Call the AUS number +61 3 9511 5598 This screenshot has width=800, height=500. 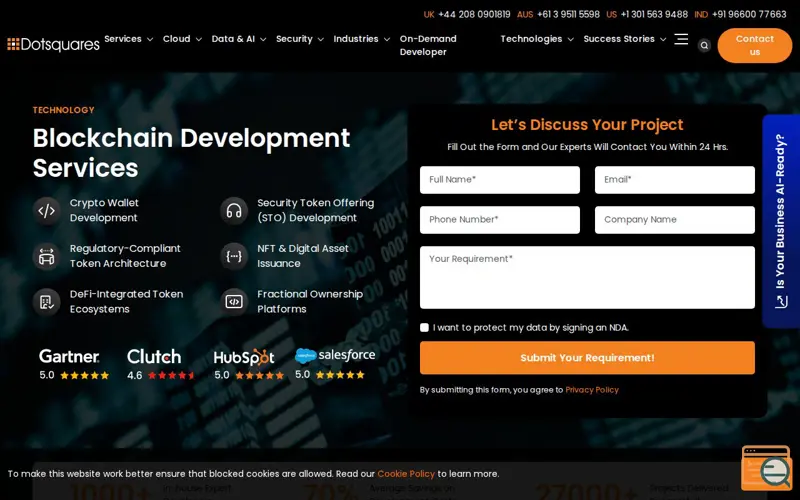click(x=568, y=14)
